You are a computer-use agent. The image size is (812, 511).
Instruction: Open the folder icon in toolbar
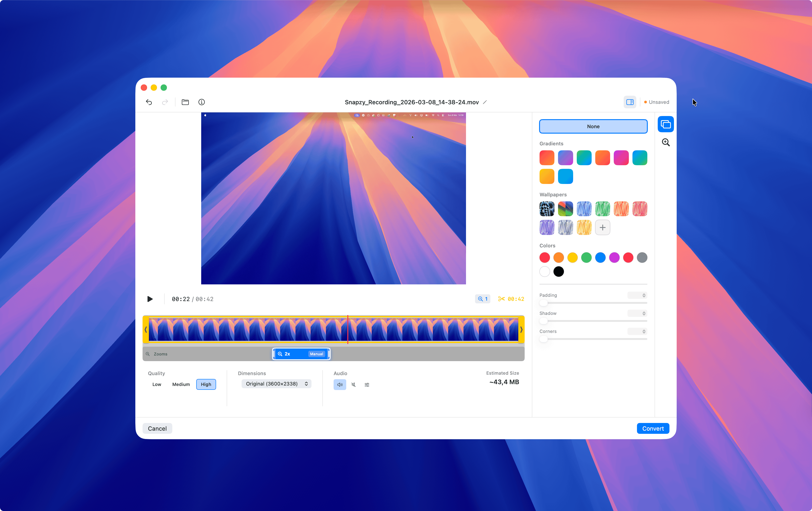click(x=185, y=102)
